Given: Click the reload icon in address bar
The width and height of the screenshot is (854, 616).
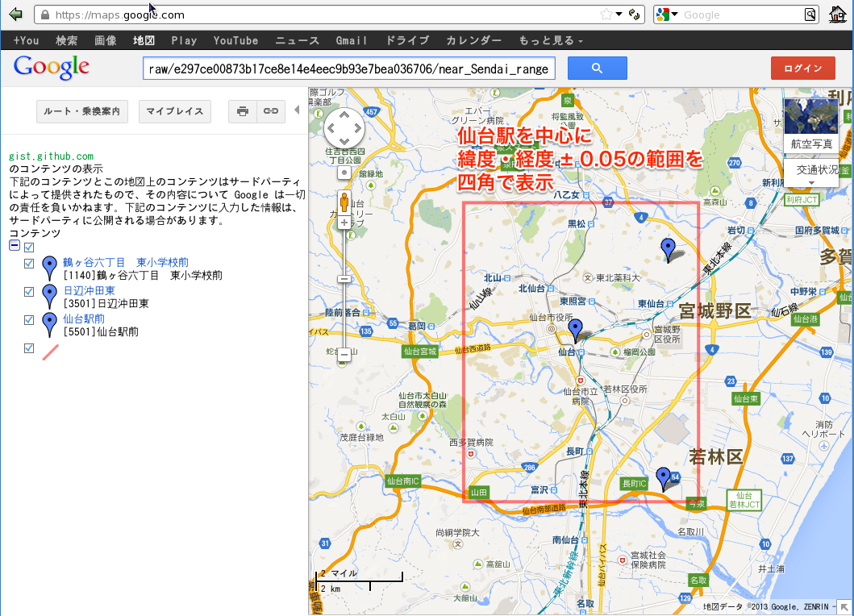Looking at the screenshot, I should click(x=634, y=15).
